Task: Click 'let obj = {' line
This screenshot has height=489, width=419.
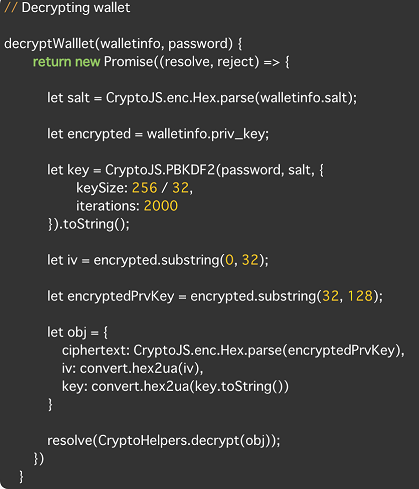Action: point(77,332)
